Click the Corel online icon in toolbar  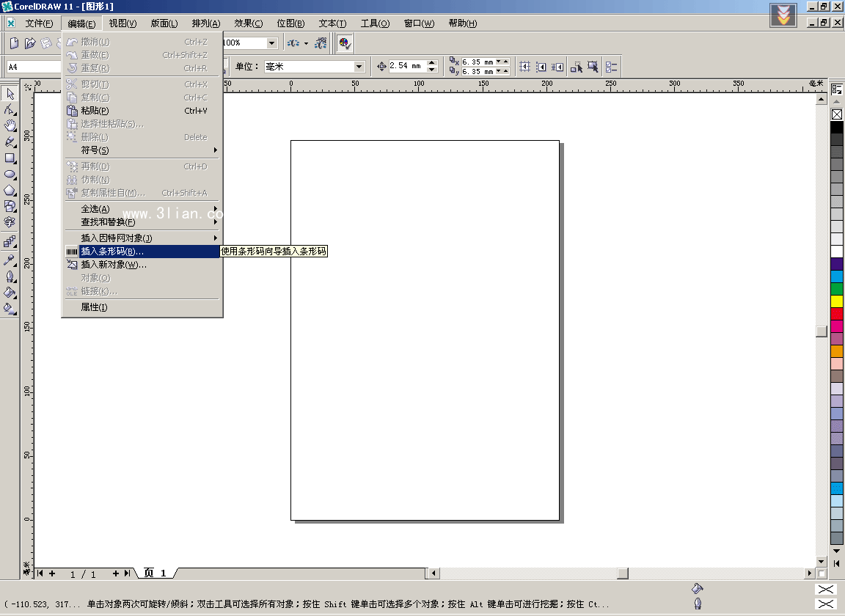coord(321,43)
